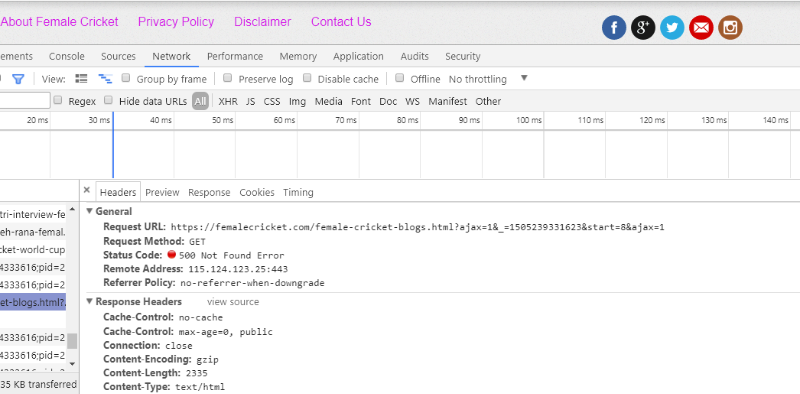Image resolution: width=800 pixels, height=394 pixels.
Task: Check Hide data URLs option
Action: (108, 100)
